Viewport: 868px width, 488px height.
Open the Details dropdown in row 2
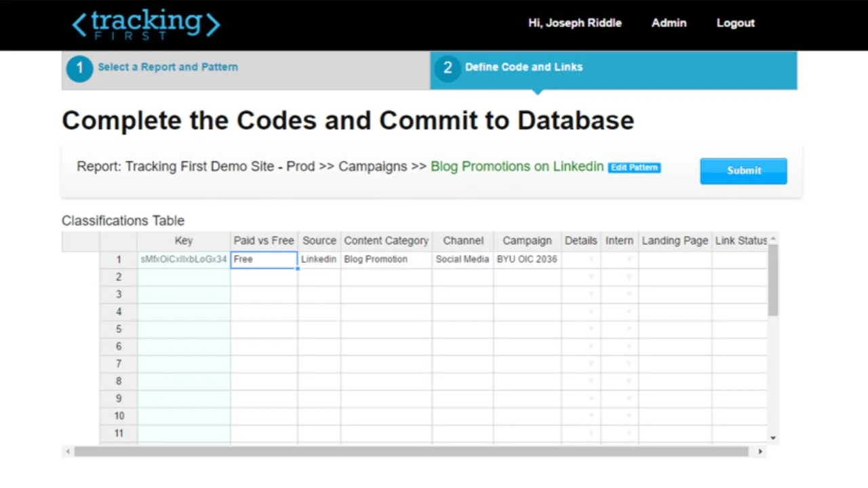pyautogui.click(x=591, y=277)
